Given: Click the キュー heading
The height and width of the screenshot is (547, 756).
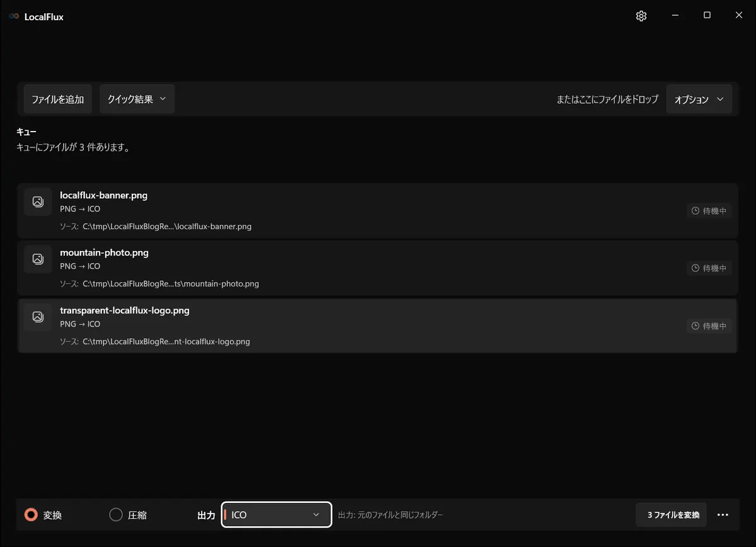Looking at the screenshot, I should pyautogui.click(x=26, y=132).
